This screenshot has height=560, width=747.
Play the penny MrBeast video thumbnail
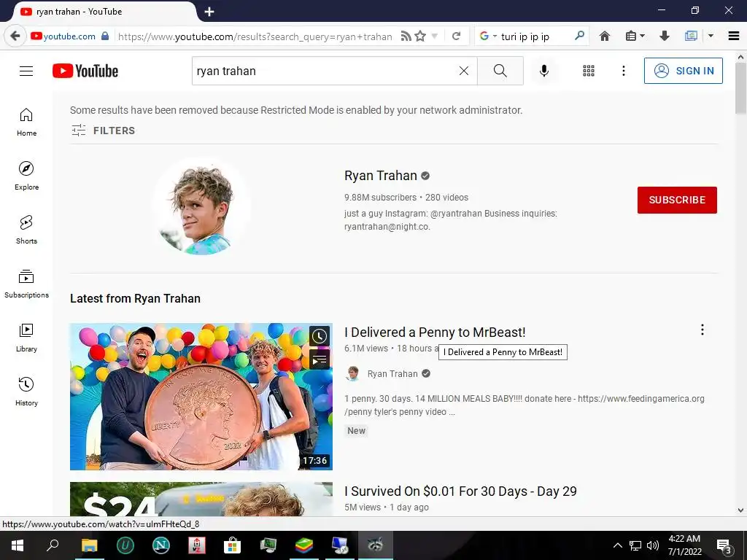click(x=201, y=397)
